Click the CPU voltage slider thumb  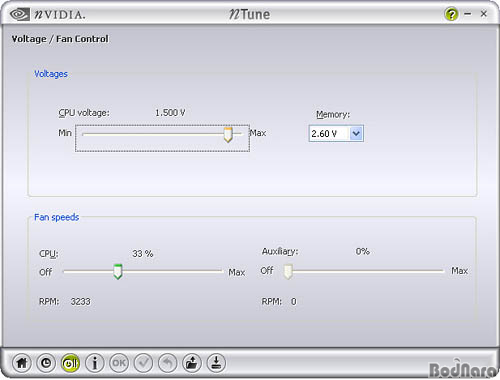point(228,134)
